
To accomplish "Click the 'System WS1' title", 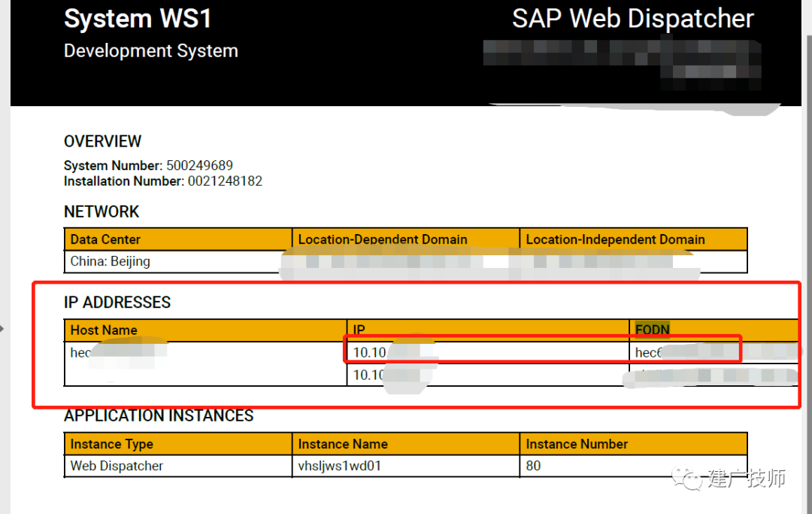I will pos(138,19).
